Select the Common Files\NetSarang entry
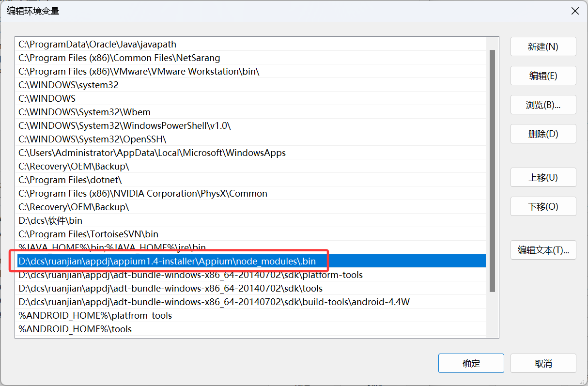The image size is (588, 386). click(x=250, y=58)
